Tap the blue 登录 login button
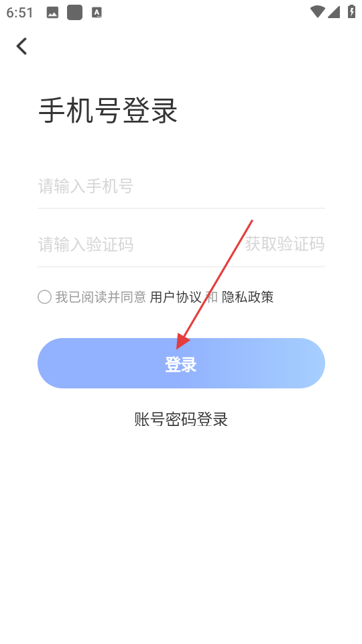 pos(181,364)
